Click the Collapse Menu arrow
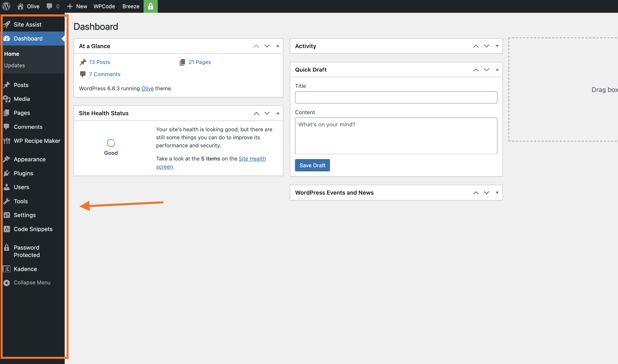The width and height of the screenshot is (618, 364). 7,283
